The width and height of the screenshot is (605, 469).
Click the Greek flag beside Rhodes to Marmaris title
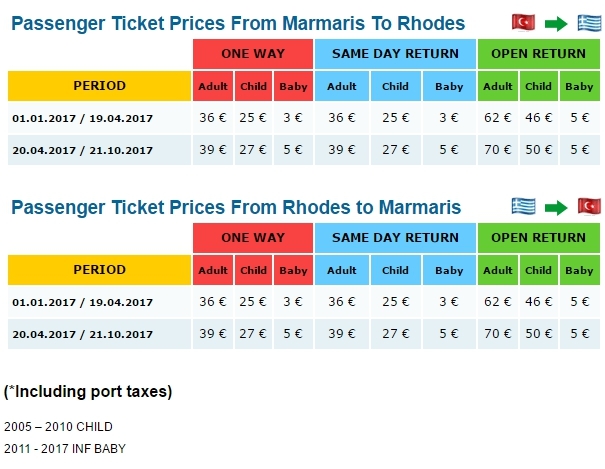pos(522,207)
